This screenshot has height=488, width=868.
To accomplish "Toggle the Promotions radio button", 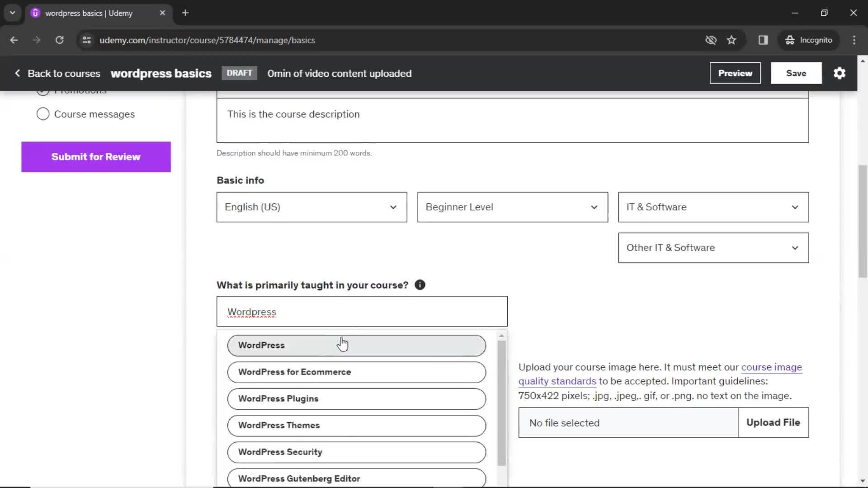I will coord(42,89).
